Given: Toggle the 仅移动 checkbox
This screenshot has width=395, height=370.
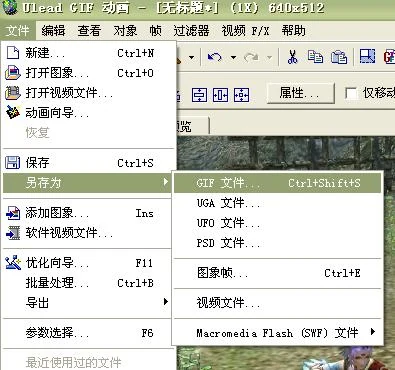Looking at the screenshot, I should pos(351,93).
